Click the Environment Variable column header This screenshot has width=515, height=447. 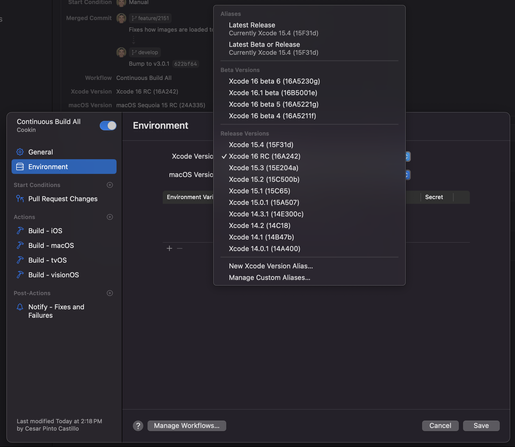(x=189, y=197)
